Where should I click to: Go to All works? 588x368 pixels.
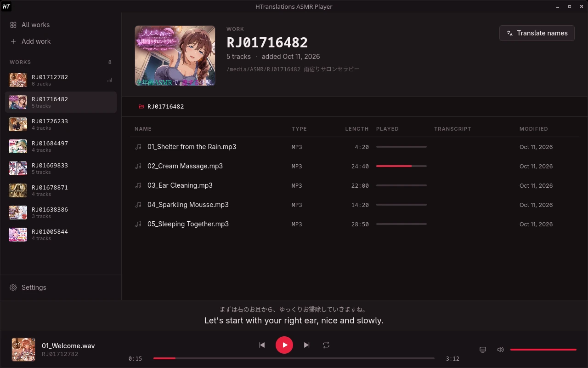[61, 25]
